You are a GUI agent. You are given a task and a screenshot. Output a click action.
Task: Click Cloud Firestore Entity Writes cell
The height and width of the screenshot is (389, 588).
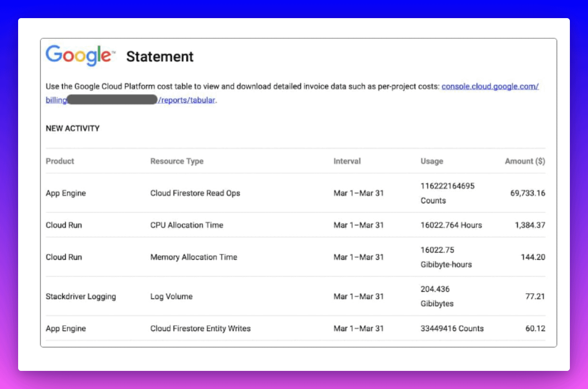coord(200,329)
